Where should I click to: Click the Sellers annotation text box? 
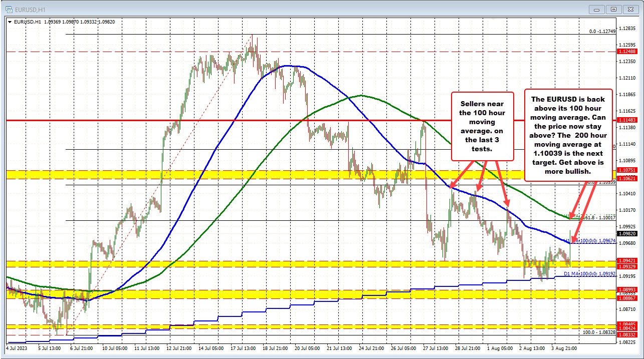482,125
